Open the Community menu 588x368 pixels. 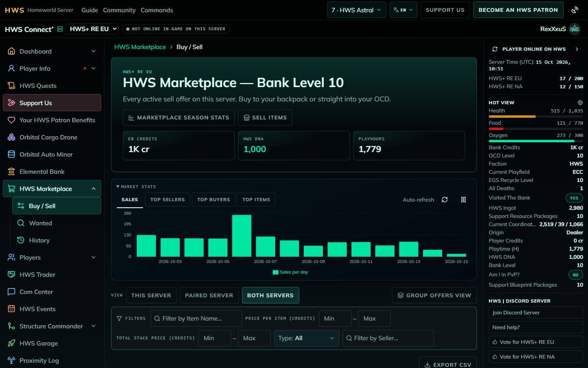coord(119,10)
